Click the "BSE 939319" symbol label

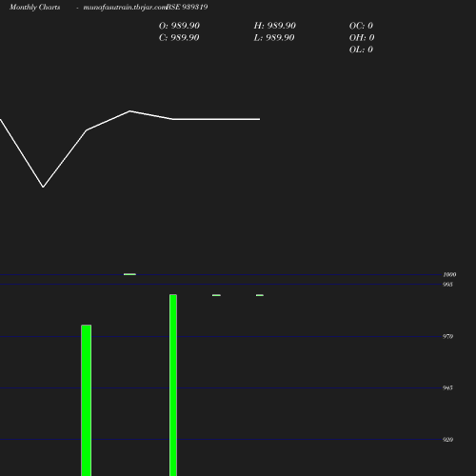click(187, 7)
